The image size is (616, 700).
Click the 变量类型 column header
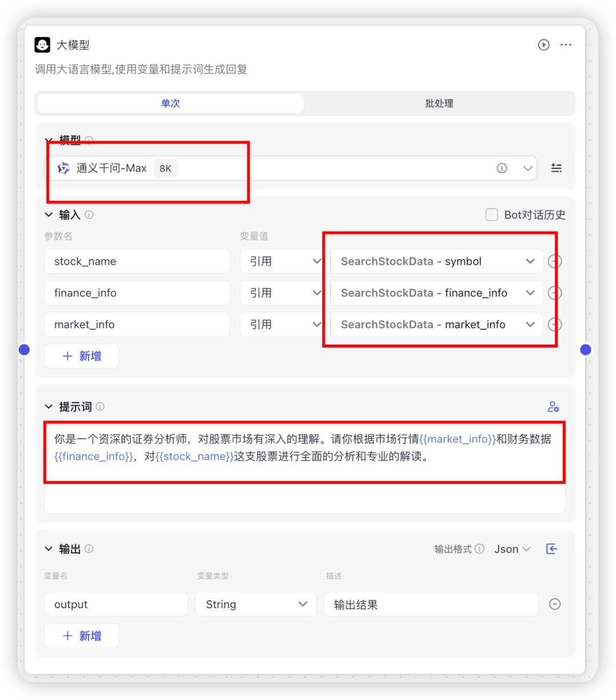coord(213,576)
